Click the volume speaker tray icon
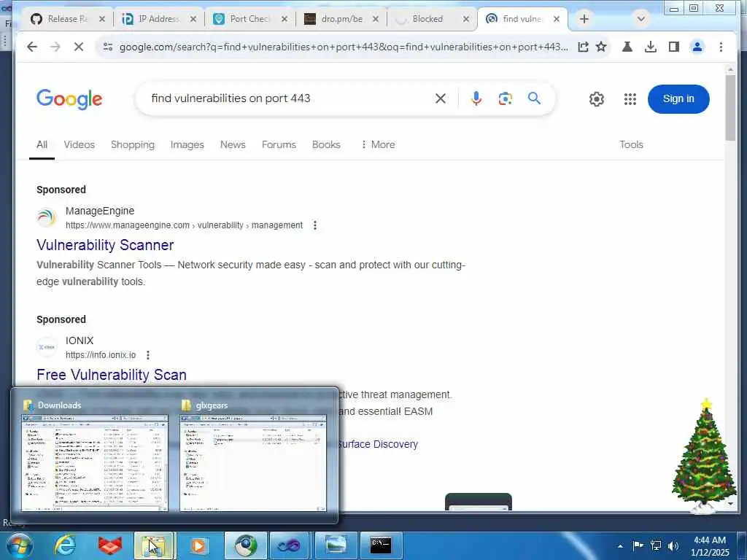This screenshot has width=747, height=560. click(x=673, y=545)
